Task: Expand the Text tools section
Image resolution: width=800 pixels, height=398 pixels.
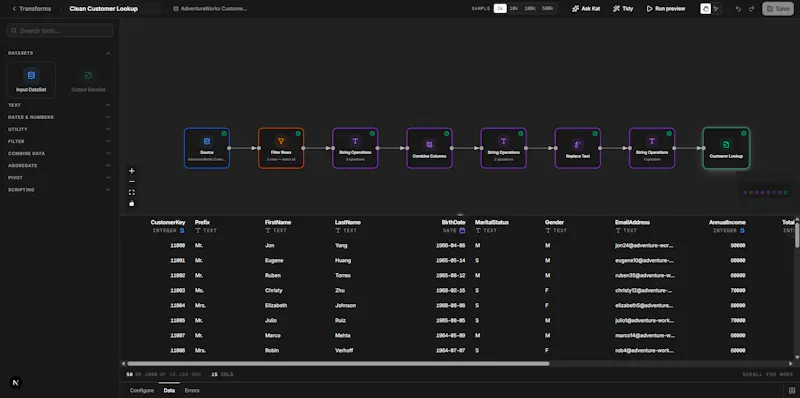Action: tap(60, 105)
